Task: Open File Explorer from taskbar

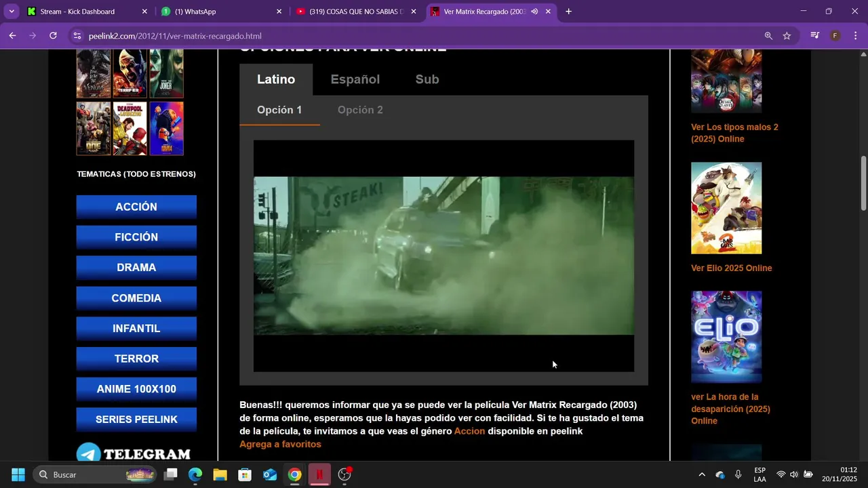Action: pyautogui.click(x=220, y=474)
